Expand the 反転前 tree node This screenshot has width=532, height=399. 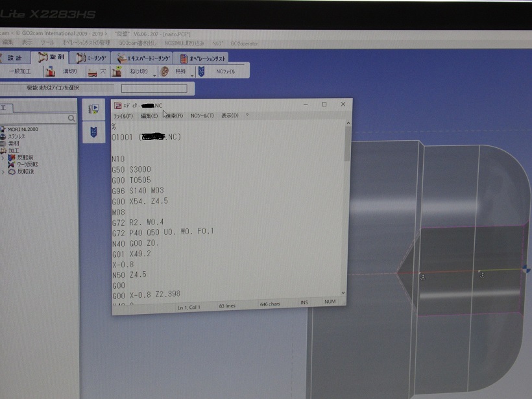coord(3,158)
